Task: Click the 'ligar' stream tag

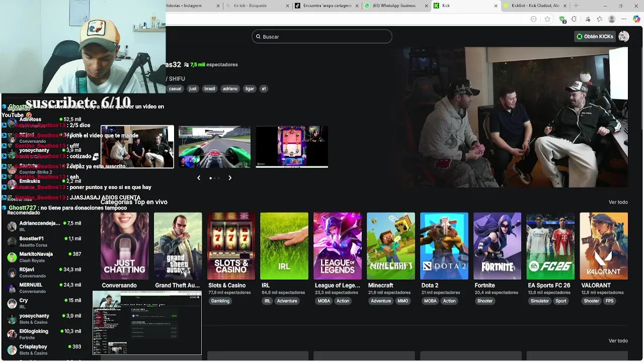Action: point(250,88)
